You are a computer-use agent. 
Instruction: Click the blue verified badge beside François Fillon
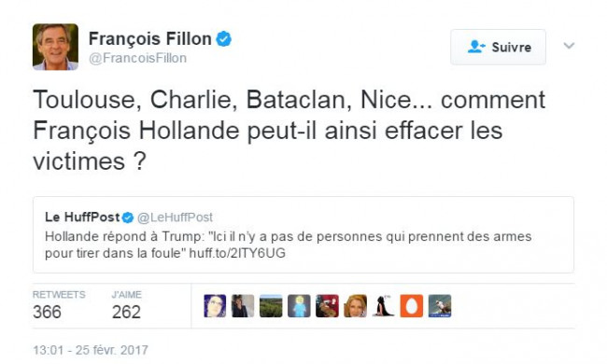point(224,39)
